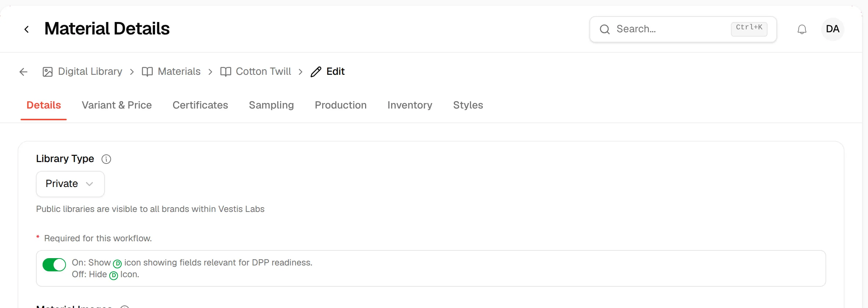Click the pencil Edit icon
Image resolution: width=868 pixels, height=308 pixels.
pyautogui.click(x=316, y=72)
